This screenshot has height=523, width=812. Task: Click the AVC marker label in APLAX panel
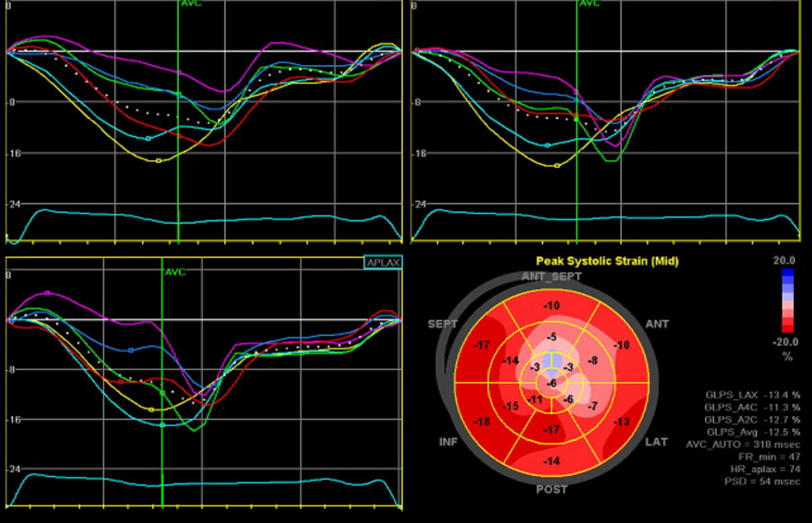[175, 272]
